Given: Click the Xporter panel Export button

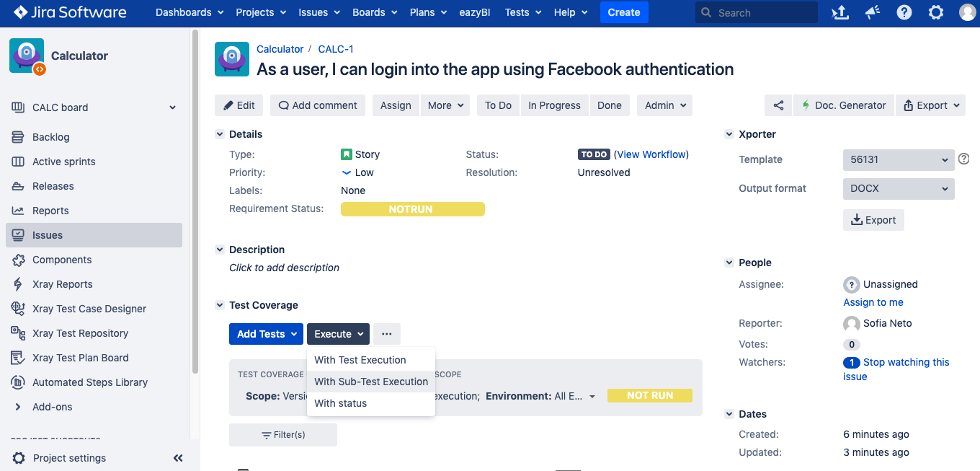Looking at the screenshot, I should click(x=873, y=220).
